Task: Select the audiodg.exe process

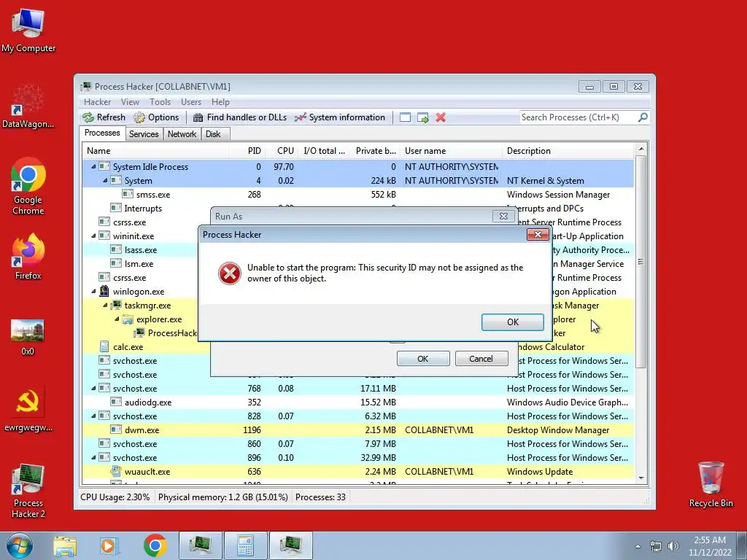Action: (x=357, y=402)
